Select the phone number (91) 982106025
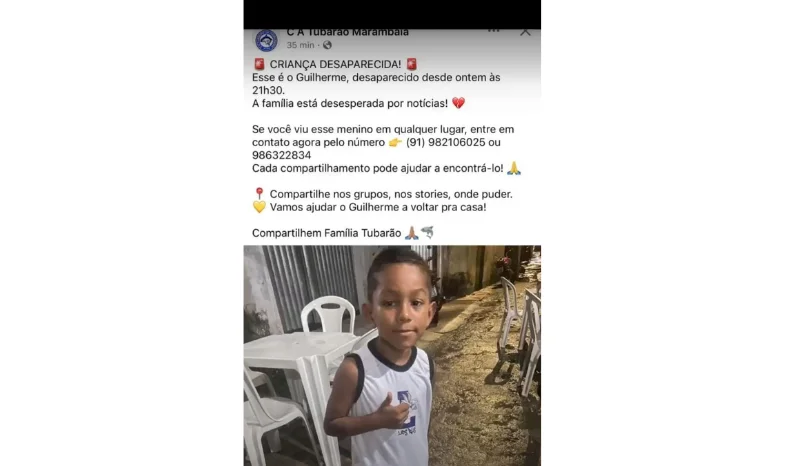 pyautogui.click(x=445, y=142)
